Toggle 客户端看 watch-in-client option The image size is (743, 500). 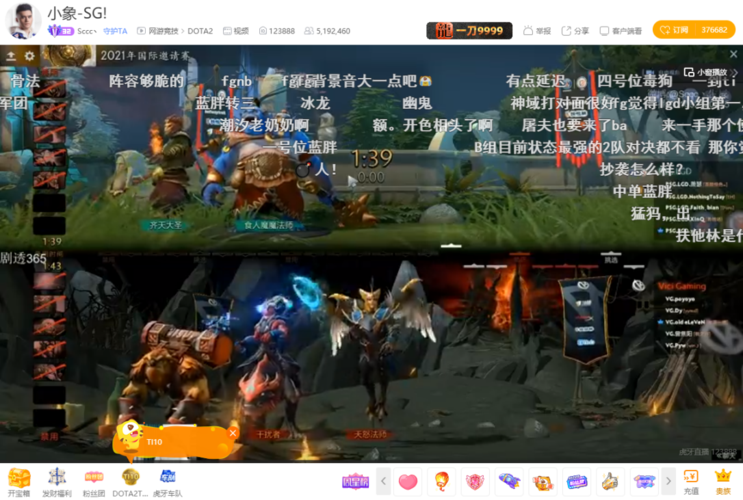click(x=620, y=31)
